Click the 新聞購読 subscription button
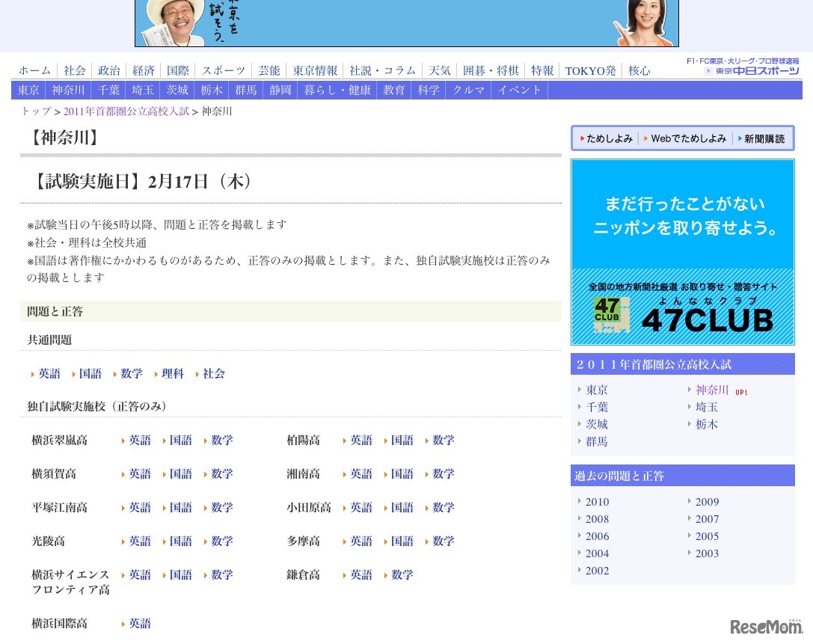 (x=764, y=138)
